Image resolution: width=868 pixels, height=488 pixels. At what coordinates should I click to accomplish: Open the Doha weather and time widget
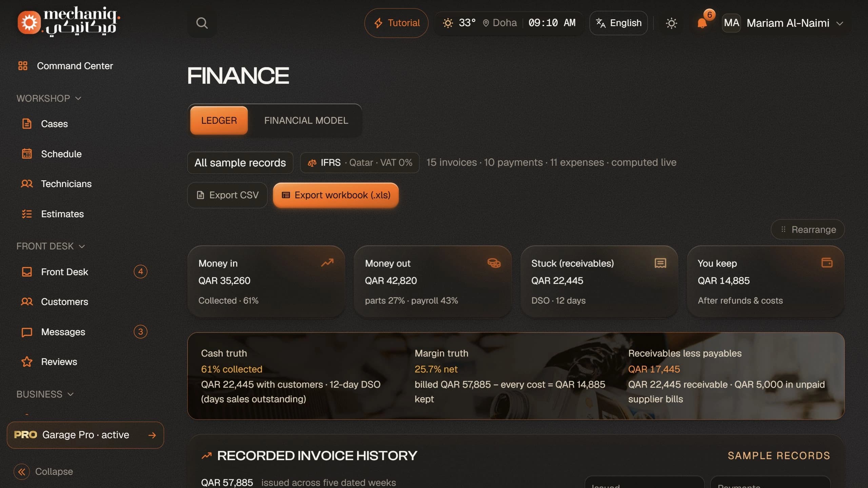509,23
